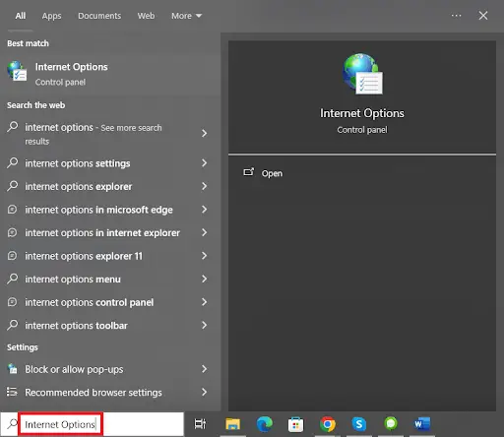Viewport: 504px width, 437px height.
Task: Expand 'internet options - See more search results' arrow
Action: pos(204,133)
